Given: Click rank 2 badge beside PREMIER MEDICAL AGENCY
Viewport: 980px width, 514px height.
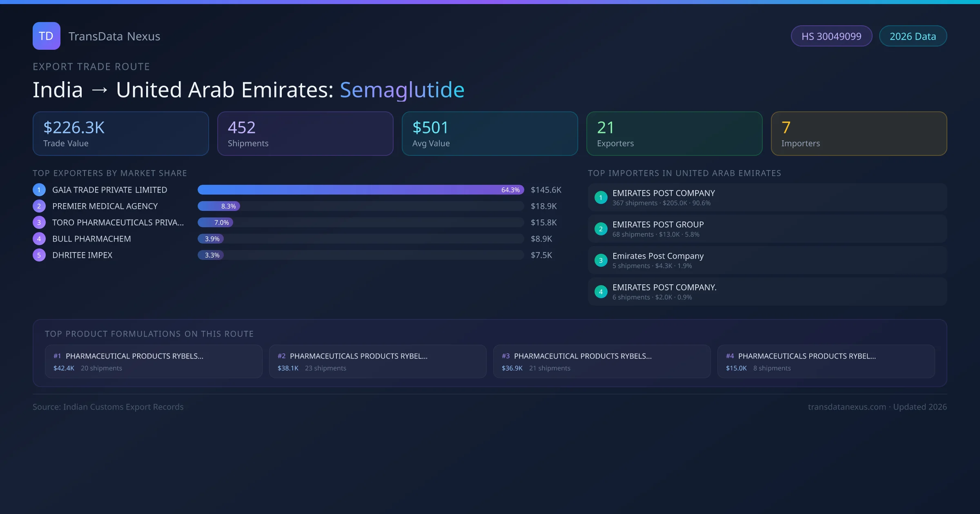Looking at the screenshot, I should [39, 206].
